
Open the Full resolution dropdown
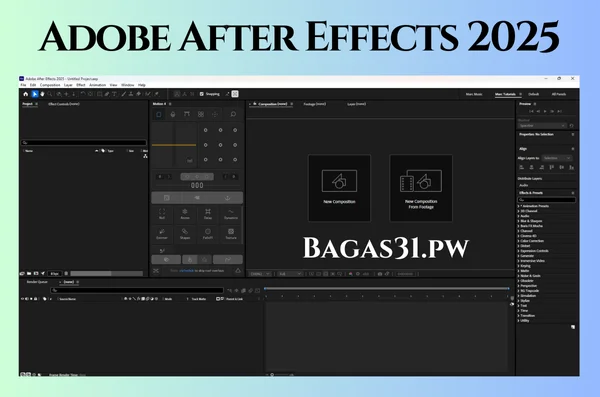[x=290, y=274]
